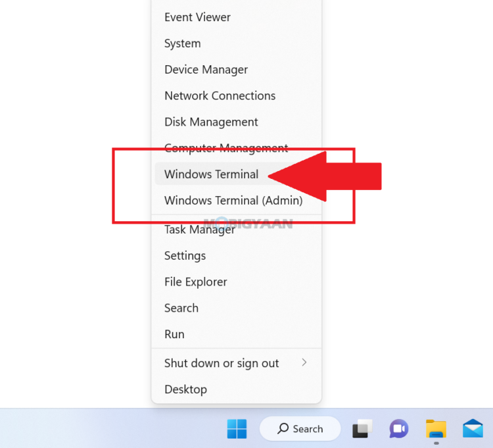Open Computer Management entry
The width and height of the screenshot is (493, 448).
[x=237, y=148]
